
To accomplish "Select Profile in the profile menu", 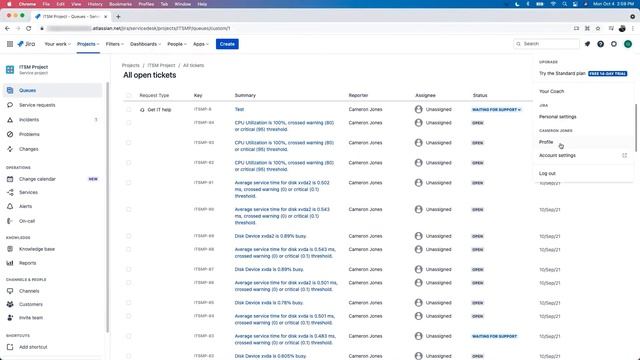I will [583, 142].
